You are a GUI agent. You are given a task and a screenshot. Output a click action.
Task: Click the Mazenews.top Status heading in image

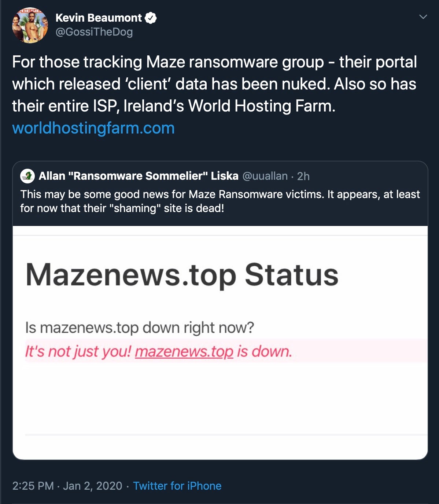coord(182,275)
